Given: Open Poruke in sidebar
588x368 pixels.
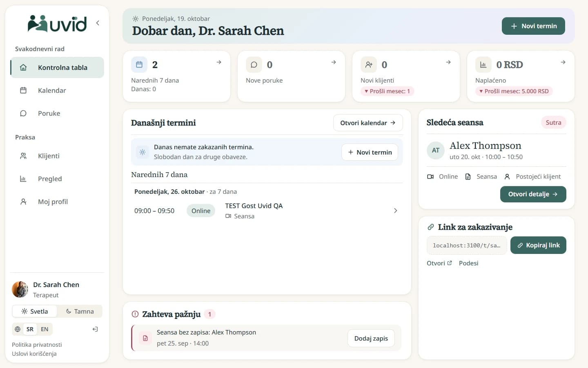Looking at the screenshot, I should coord(57,113).
